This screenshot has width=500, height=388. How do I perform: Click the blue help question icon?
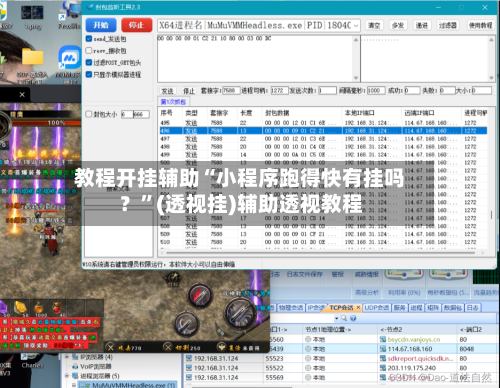tap(353, 318)
